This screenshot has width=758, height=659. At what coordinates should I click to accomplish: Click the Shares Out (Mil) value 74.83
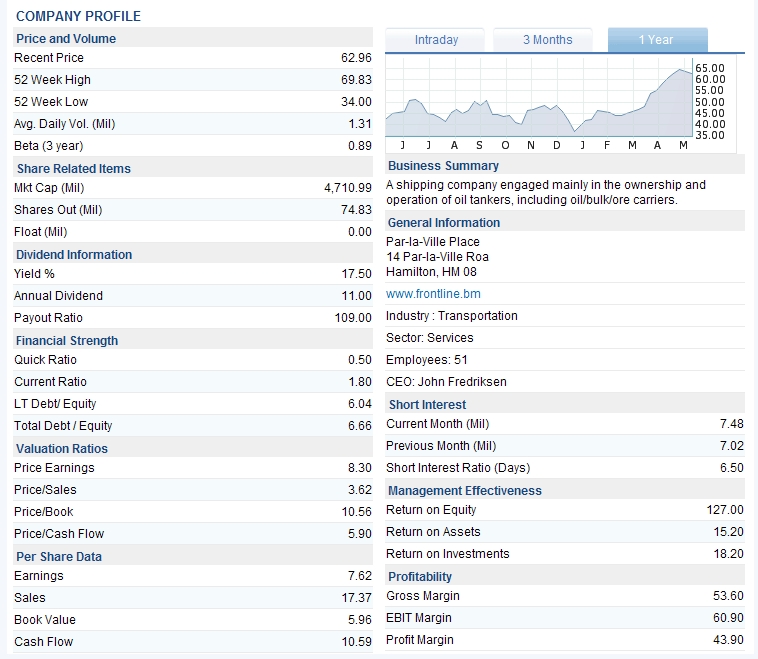point(356,210)
